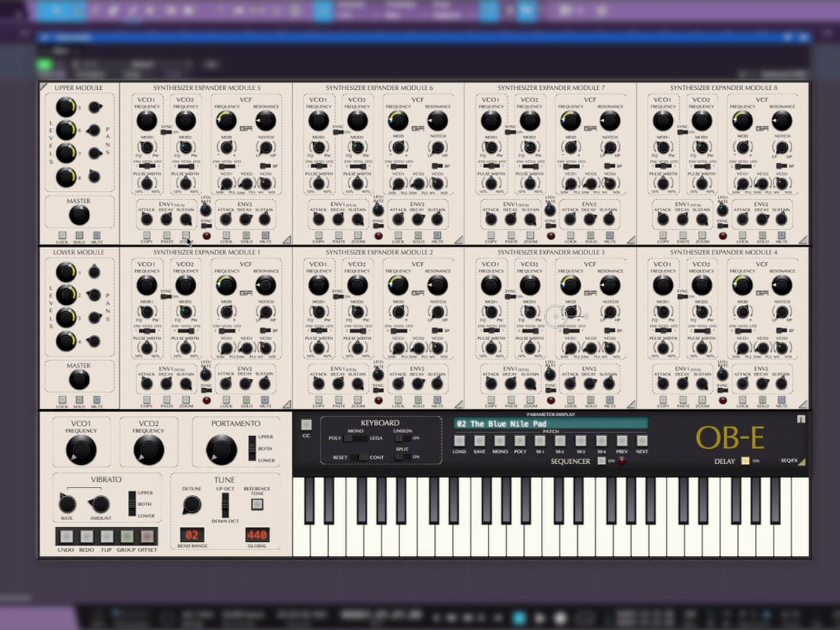
Task: Expand Module 1 via its corner triangle
Action: 286,404
